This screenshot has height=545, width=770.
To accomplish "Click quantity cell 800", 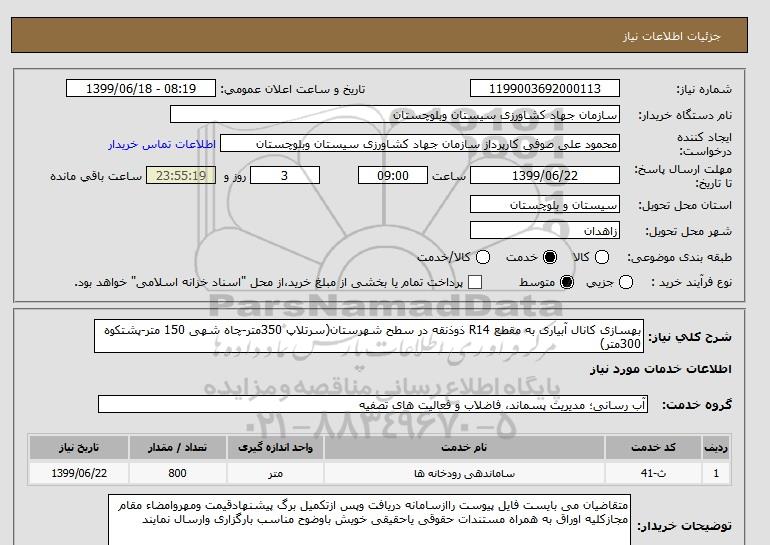I will (x=177, y=473).
